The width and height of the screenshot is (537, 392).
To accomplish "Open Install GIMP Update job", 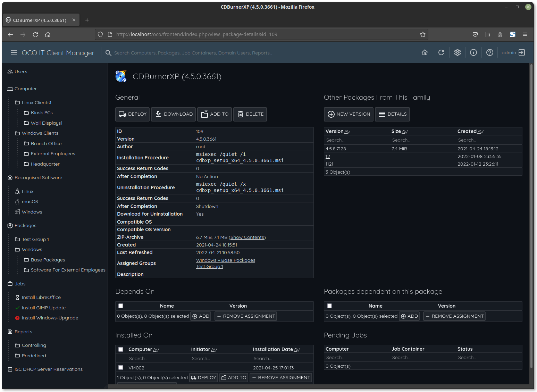I will [x=44, y=308].
